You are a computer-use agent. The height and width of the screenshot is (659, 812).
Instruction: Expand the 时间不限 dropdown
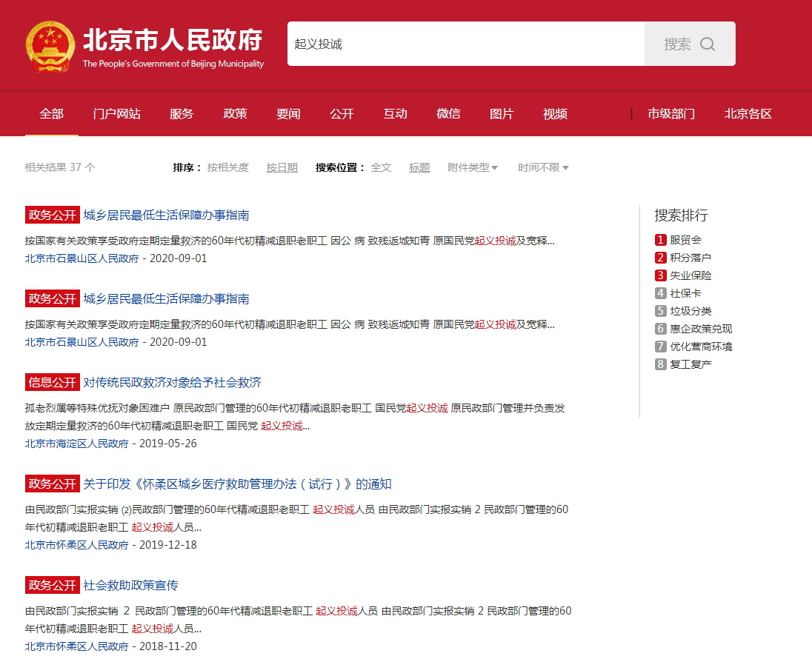543,168
